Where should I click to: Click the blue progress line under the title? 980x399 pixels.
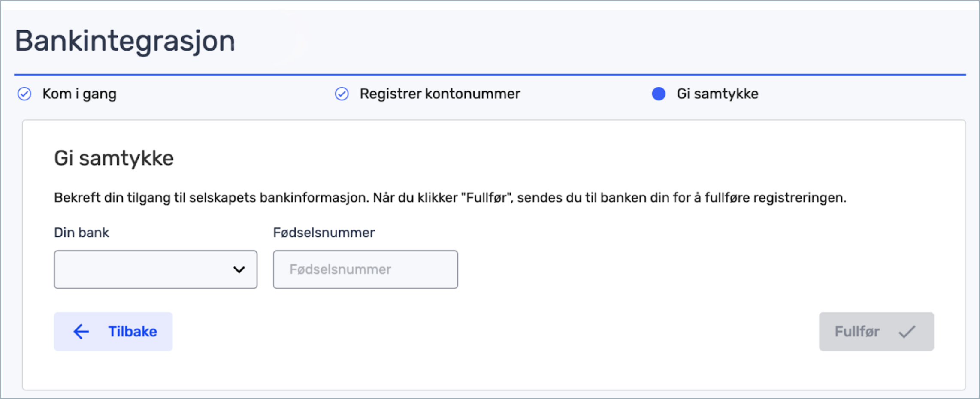[489, 75]
